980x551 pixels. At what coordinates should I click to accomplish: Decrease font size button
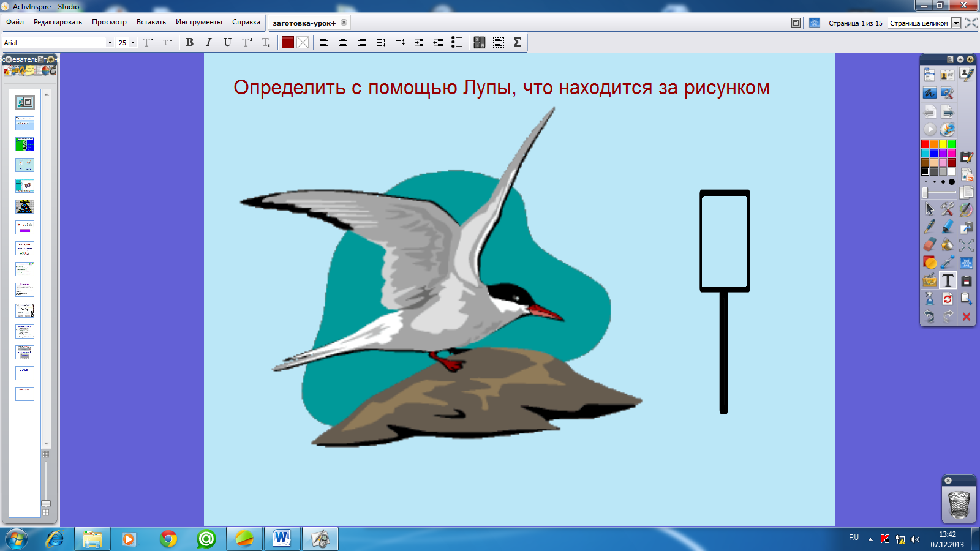(167, 42)
